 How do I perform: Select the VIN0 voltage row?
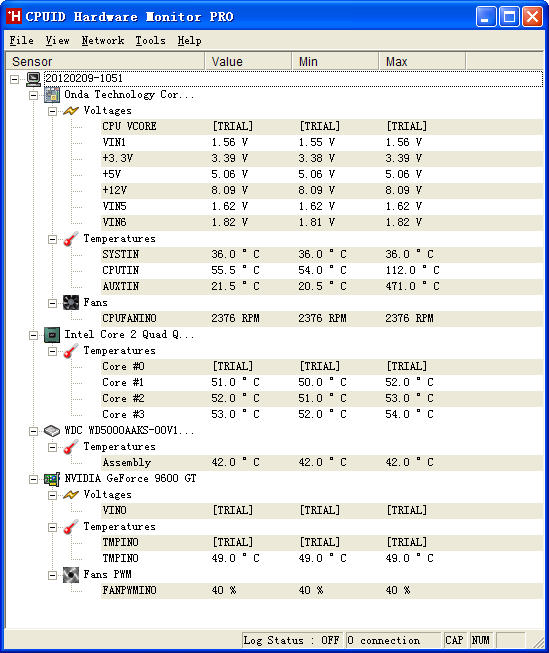[x=322, y=511]
